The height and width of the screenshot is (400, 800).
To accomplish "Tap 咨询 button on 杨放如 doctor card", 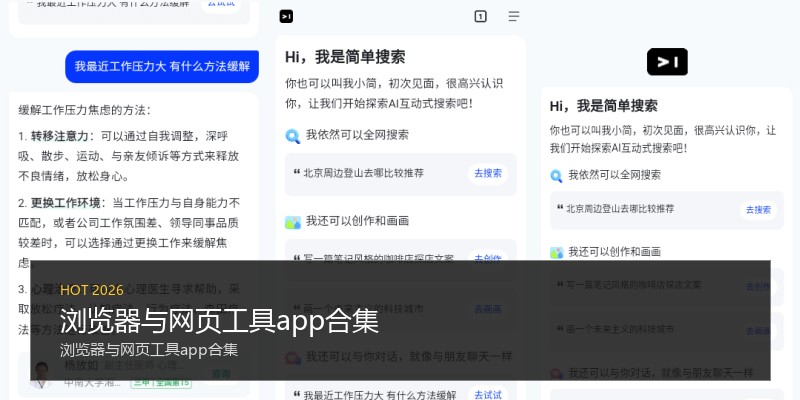I will pyautogui.click(x=221, y=374).
